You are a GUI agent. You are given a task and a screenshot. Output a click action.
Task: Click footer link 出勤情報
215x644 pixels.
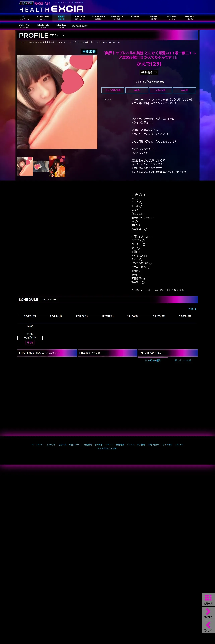click(88, 445)
